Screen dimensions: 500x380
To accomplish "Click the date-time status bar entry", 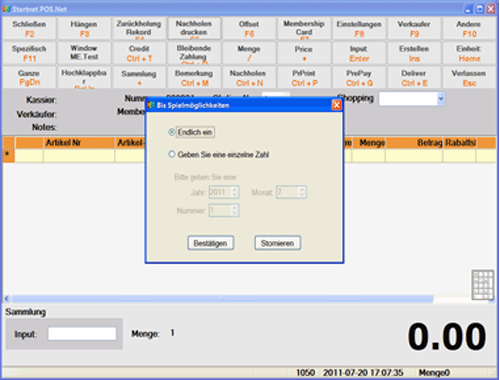I will [363, 372].
